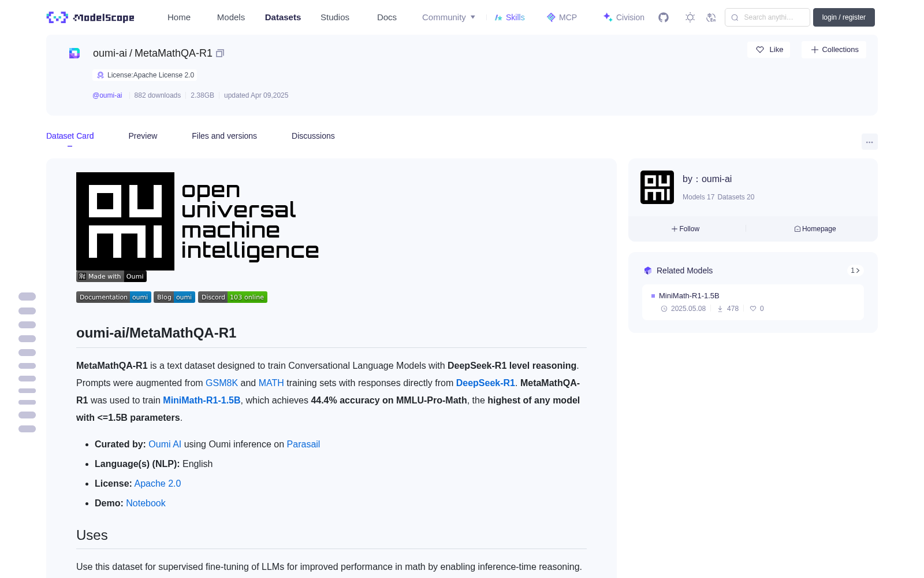
Task: Open the MiniMath-R1-1.5B related model card
Action: [x=753, y=302]
